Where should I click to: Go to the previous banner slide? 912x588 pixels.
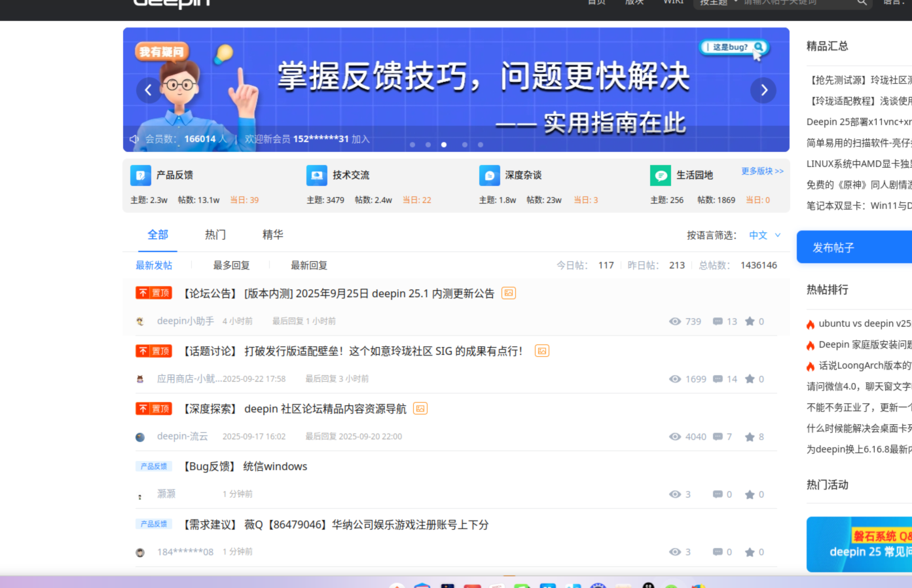(148, 90)
